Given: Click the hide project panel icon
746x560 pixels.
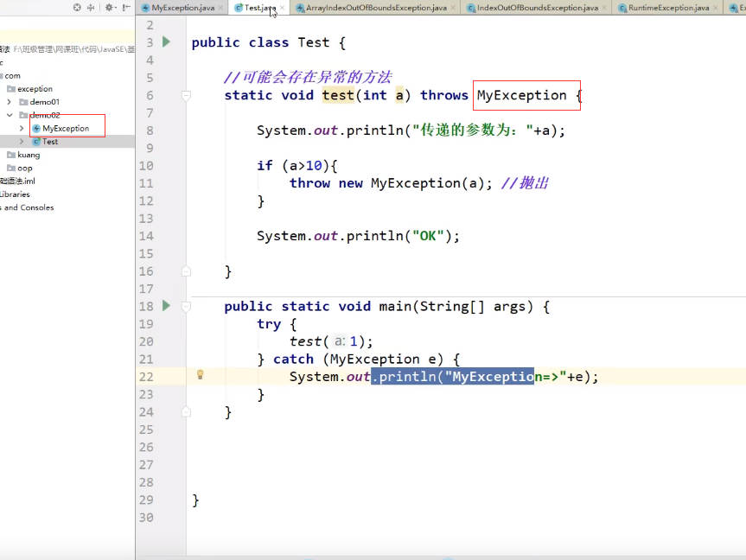Looking at the screenshot, I should (126, 8).
